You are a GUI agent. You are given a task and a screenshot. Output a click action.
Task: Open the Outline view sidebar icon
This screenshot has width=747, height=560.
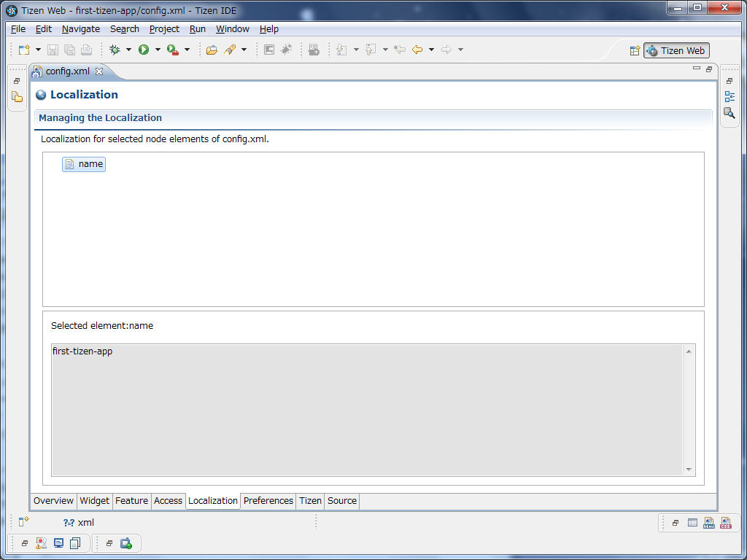click(x=729, y=97)
